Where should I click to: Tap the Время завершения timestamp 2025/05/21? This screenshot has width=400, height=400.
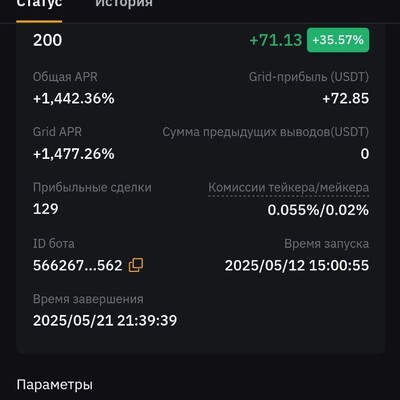105,321
